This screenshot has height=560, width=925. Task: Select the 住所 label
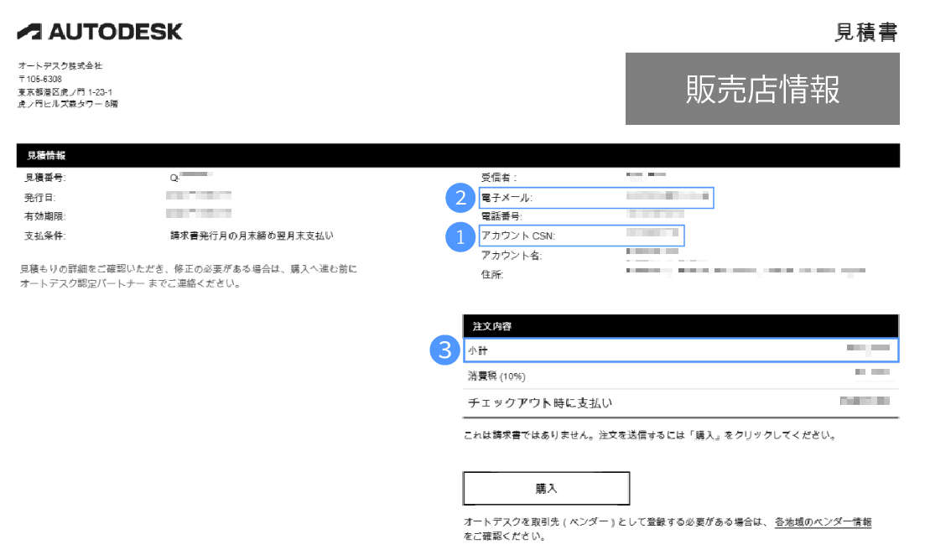[x=492, y=274]
